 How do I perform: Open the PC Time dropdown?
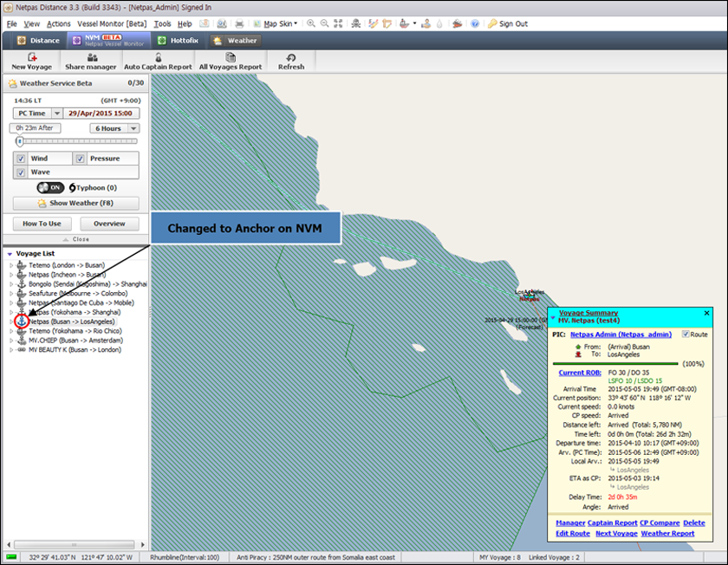coord(56,114)
